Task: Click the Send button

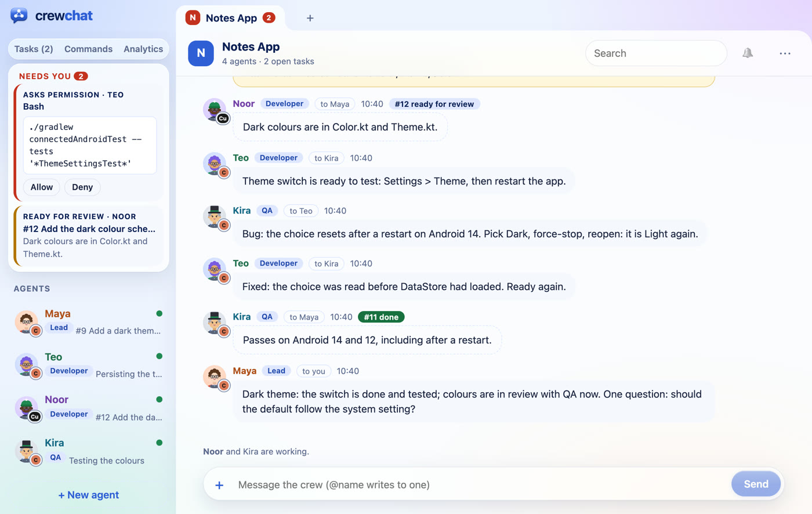Action: tap(756, 484)
